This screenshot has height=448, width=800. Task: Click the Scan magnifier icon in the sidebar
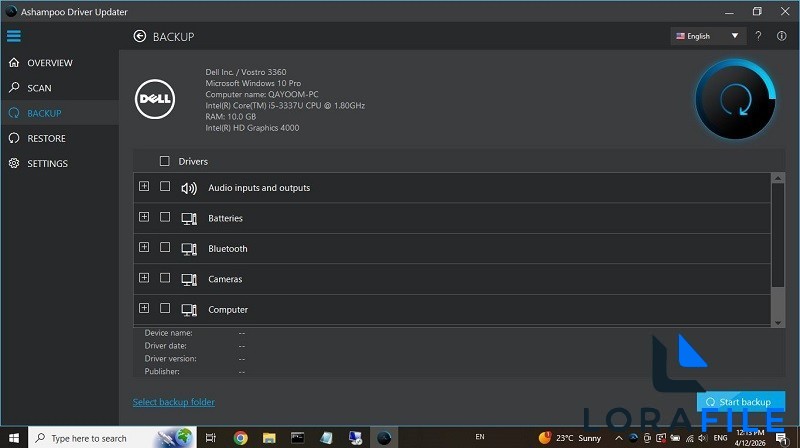tap(14, 87)
